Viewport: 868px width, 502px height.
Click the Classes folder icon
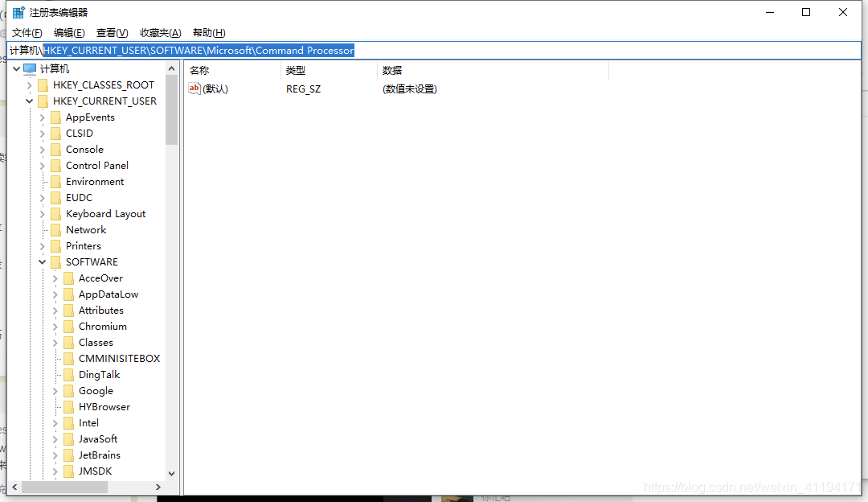point(68,343)
